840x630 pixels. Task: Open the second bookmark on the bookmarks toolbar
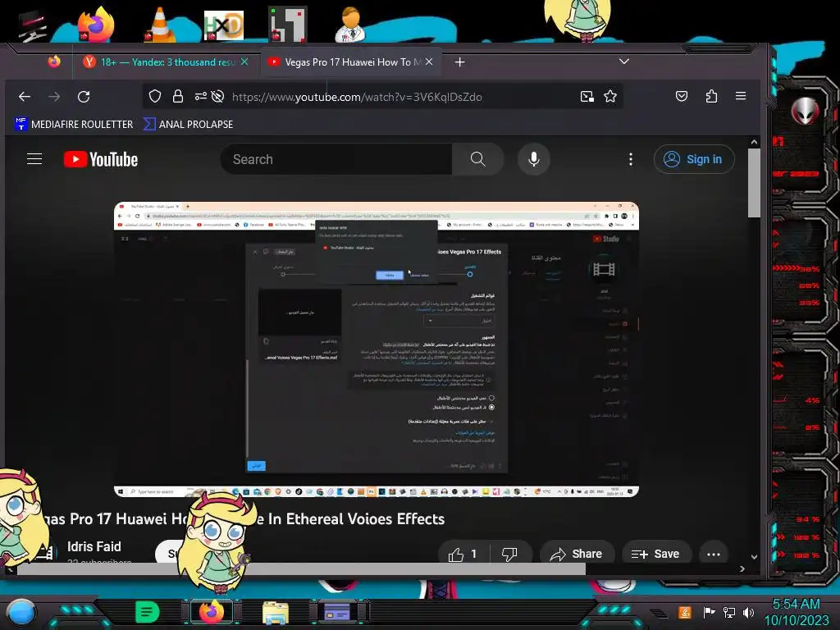pos(188,125)
